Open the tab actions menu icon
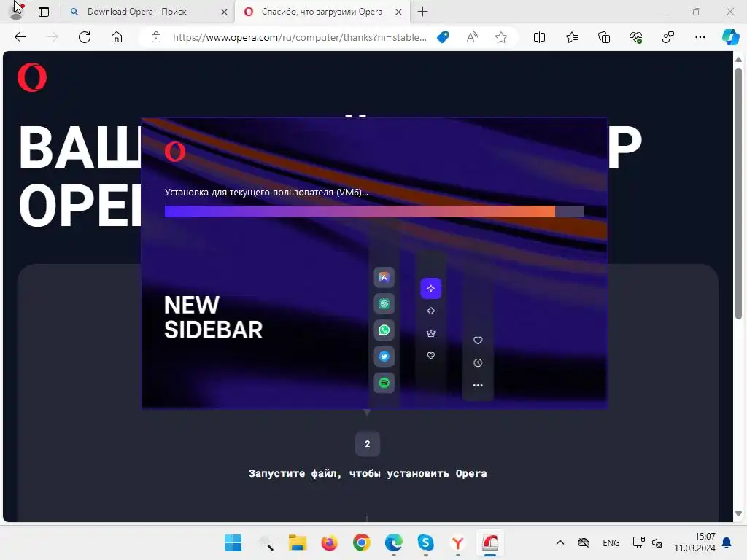 tap(44, 12)
